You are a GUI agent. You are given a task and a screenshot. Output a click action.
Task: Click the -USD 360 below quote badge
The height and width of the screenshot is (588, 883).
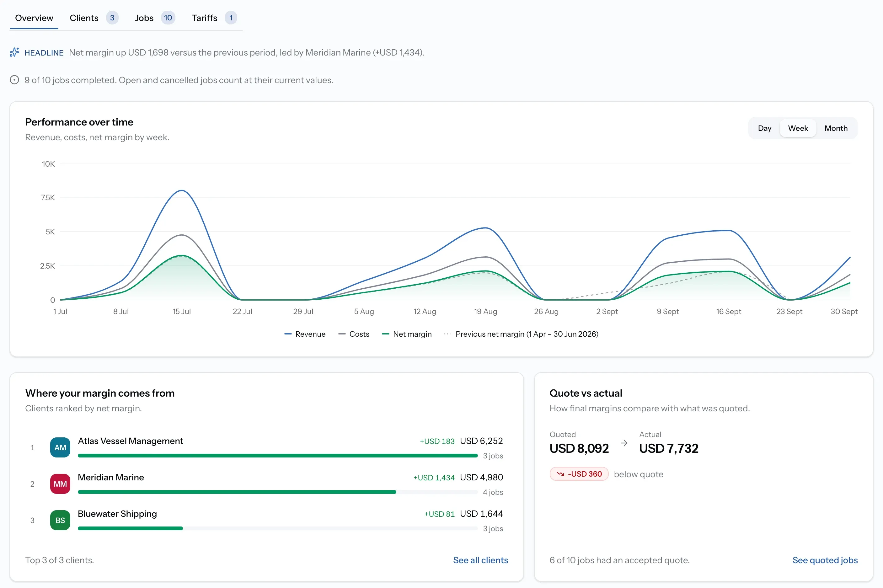(x=579, y=474)
